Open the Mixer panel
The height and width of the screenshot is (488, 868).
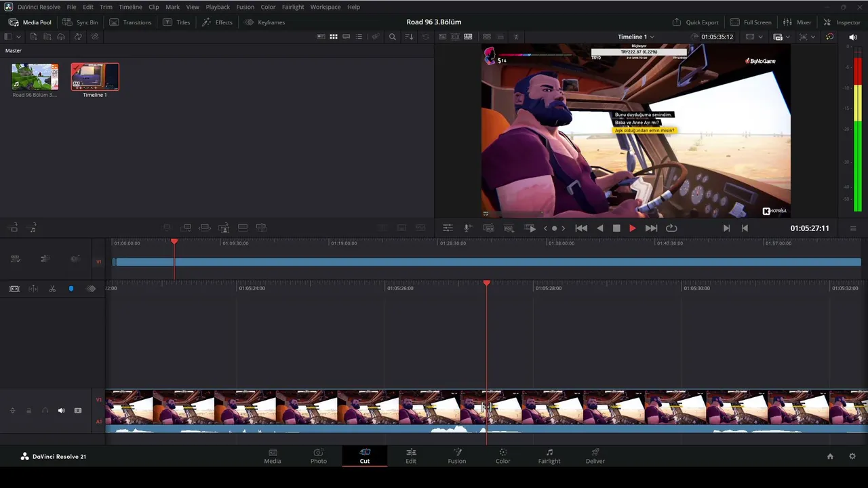(x=797, y=22)
